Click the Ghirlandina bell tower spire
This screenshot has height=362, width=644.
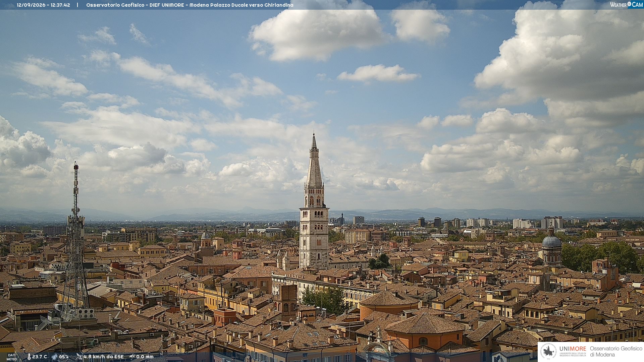tap(314, 161)
